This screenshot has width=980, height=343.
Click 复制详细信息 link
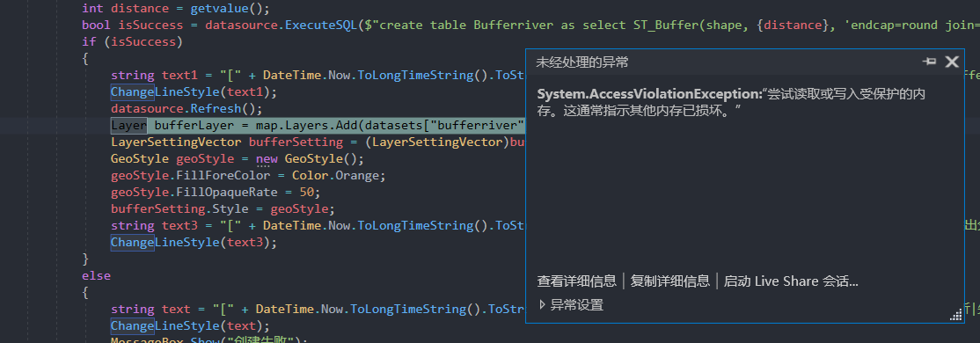tap(670, 281)
